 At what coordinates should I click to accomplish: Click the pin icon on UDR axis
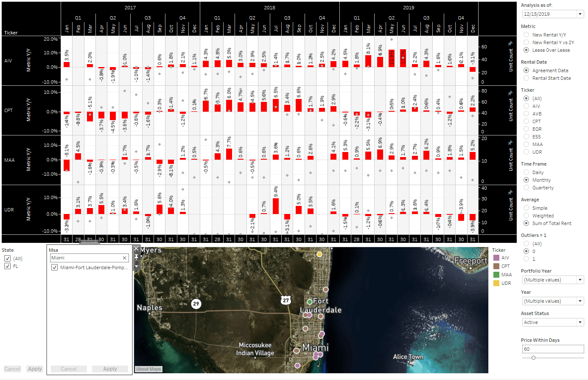[510, 192]
